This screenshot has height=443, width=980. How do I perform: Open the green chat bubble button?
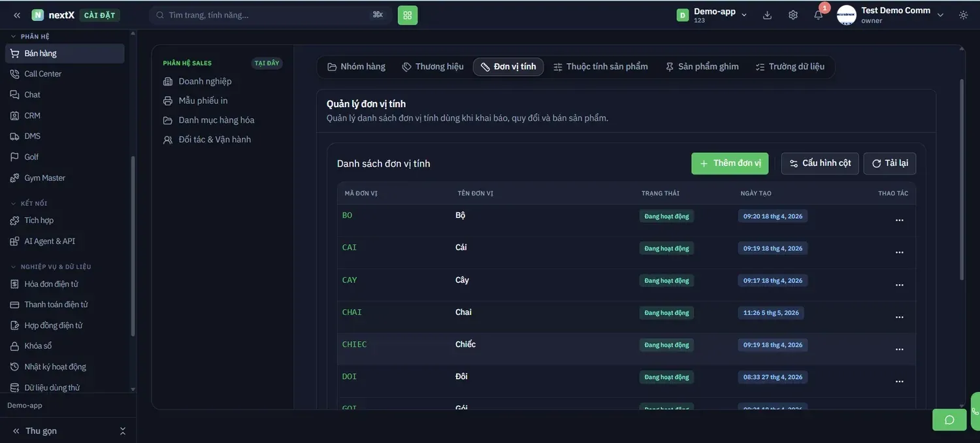[949, 419]
